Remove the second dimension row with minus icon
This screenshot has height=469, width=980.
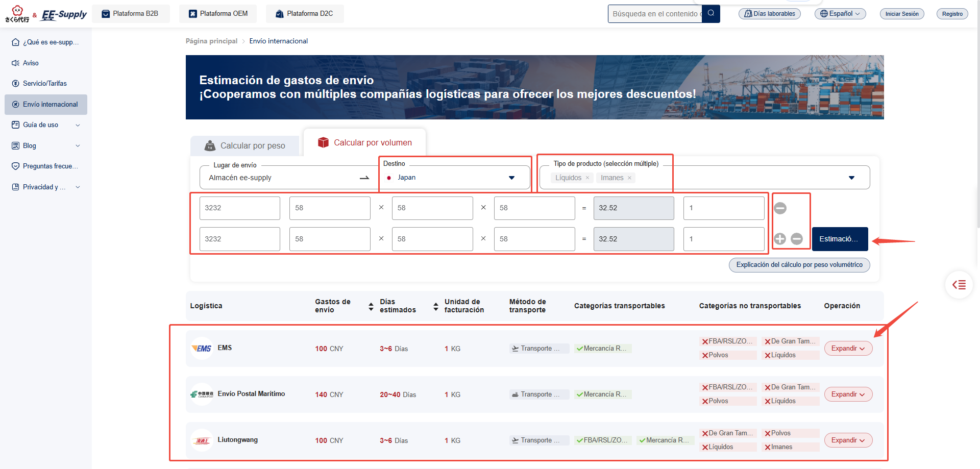pyautogui.click(x=797, y=239)
